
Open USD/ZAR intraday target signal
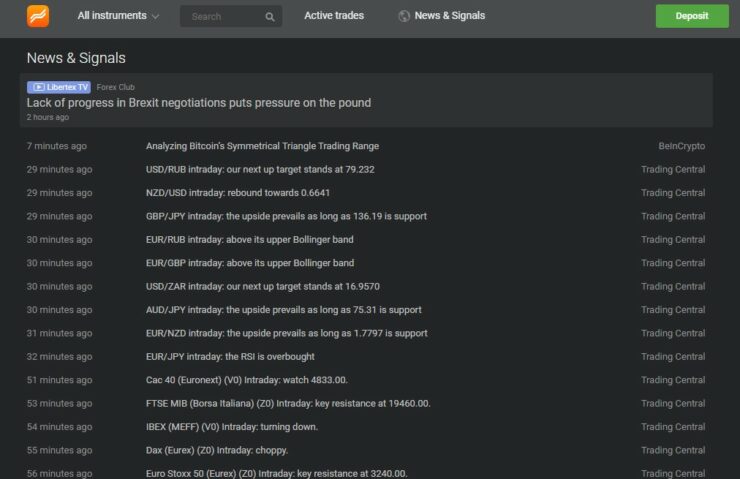click(x=262, y=286)
